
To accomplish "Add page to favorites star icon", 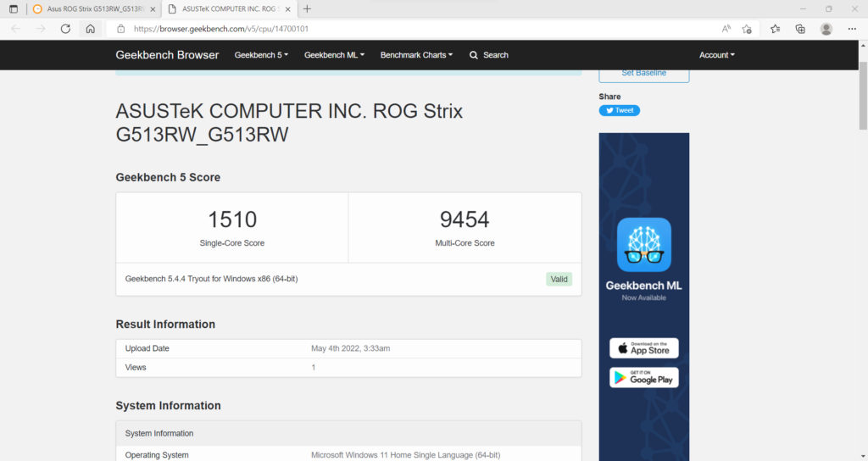I will (747, 29).
